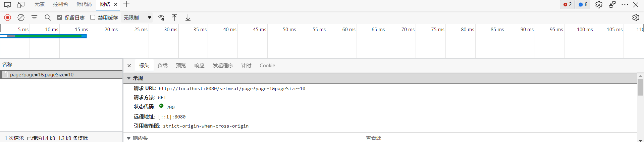
Task: Open network settings gear icon
Action: (x=635, y=17)
